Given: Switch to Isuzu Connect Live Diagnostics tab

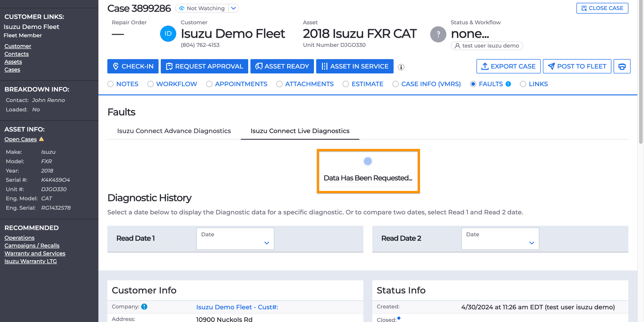Looking at the screenshot, I should click(x=300, y=131).
